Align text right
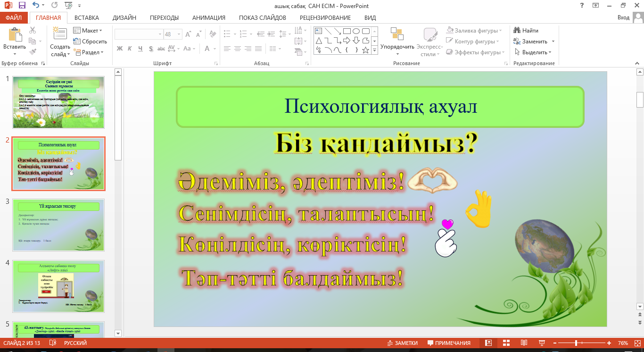644x352 pixels. (248, 48)
